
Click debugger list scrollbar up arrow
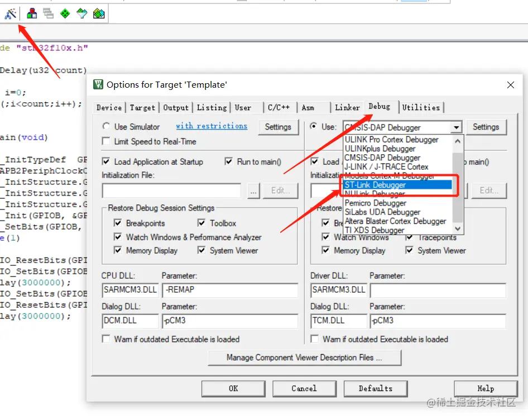point(458,141)
